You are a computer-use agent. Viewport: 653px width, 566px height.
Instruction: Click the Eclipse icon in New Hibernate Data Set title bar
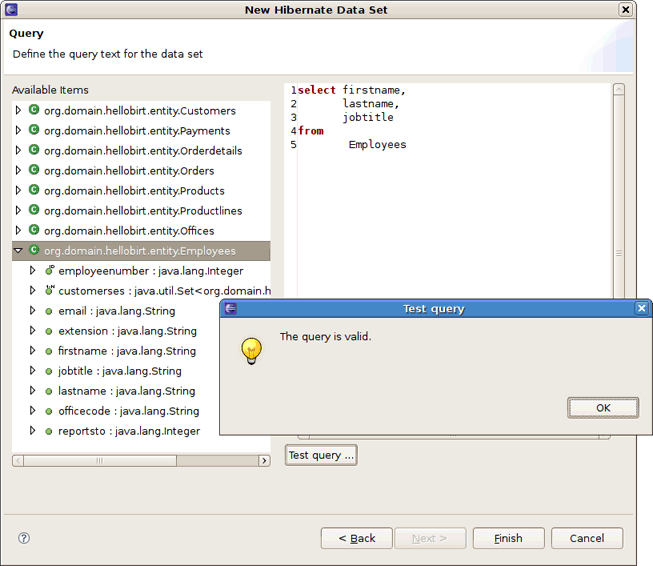11,9
